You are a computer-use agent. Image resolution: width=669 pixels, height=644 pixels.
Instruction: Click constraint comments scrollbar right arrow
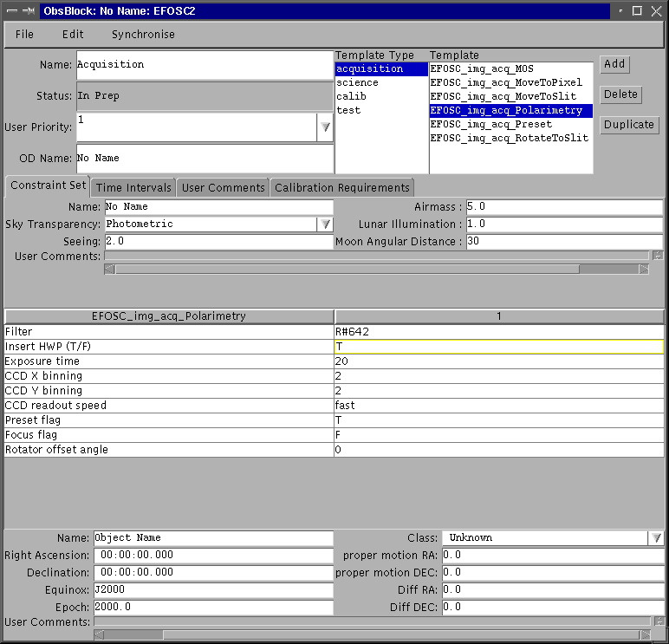click(x=644, y=270)
